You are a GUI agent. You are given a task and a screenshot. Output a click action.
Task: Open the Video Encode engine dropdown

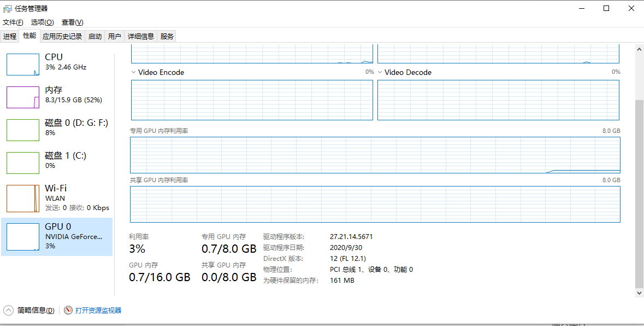133,72
